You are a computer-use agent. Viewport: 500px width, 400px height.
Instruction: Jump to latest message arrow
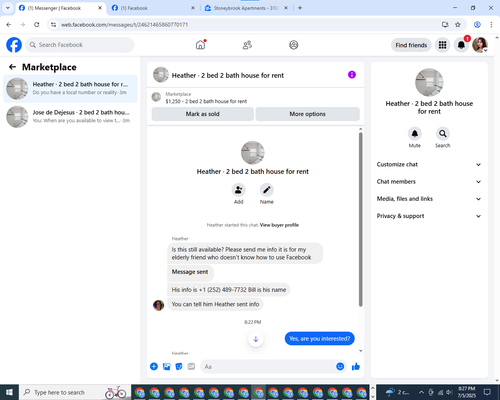coord(256,339)
